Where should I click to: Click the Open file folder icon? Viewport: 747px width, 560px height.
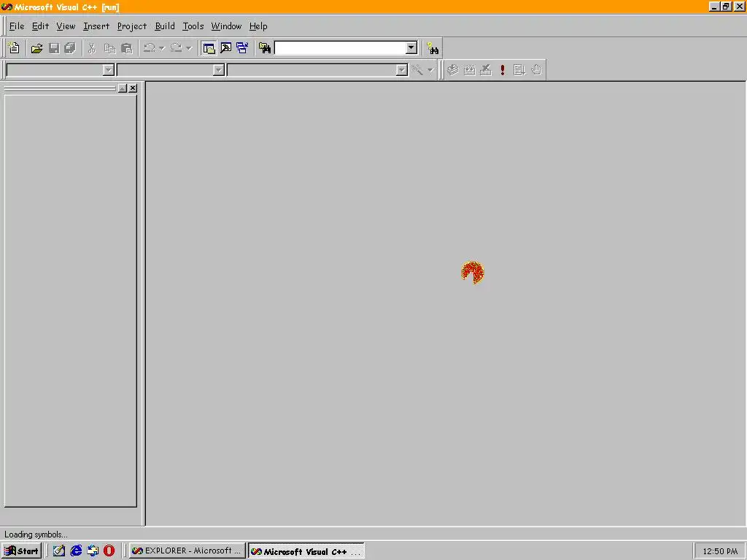point(36,48)
